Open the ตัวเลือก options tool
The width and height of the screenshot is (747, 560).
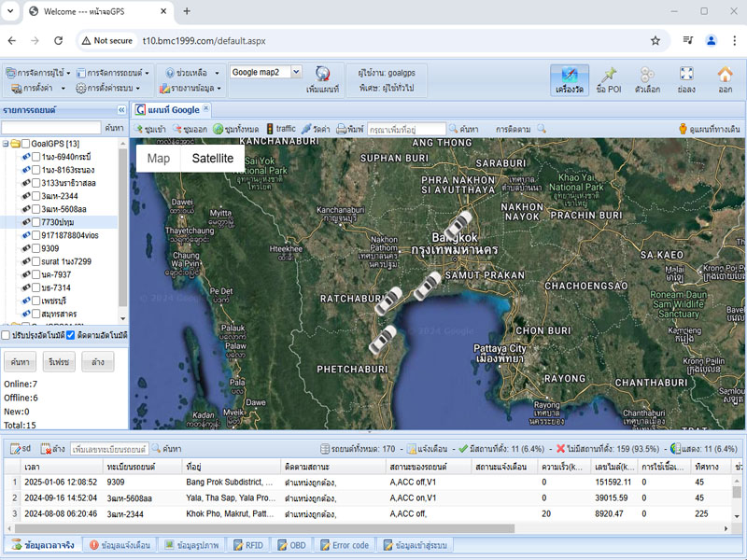click(x=647, y=79)
